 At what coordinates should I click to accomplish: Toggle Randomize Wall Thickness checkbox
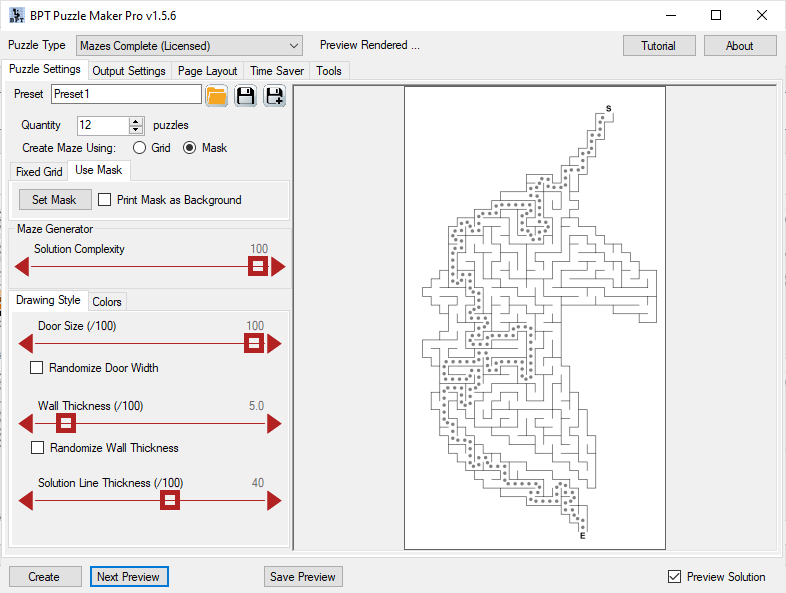(37, 447)
